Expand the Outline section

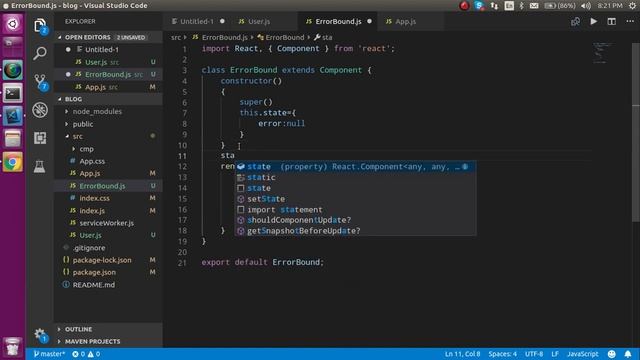click(109, 329)
